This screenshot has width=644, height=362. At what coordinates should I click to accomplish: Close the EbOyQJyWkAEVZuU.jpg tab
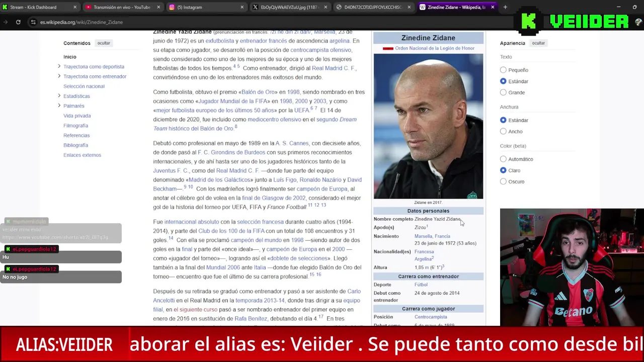click(x=326, y=7)
